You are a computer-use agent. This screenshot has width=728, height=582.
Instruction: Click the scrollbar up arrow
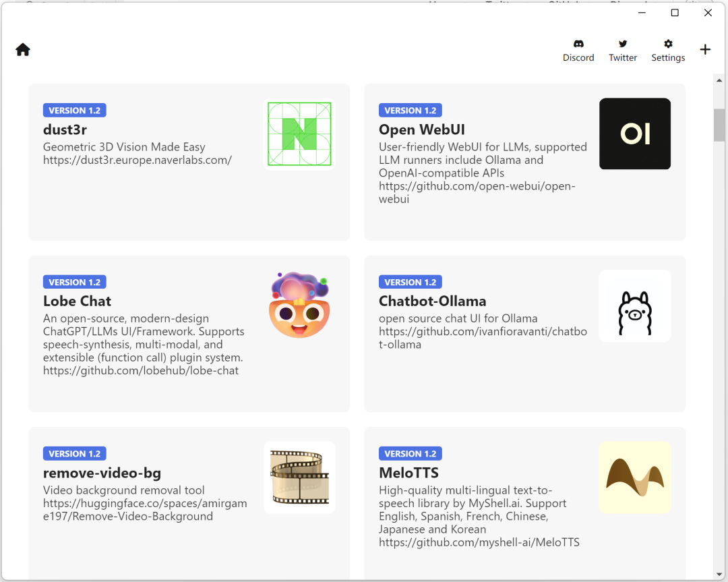719,80
